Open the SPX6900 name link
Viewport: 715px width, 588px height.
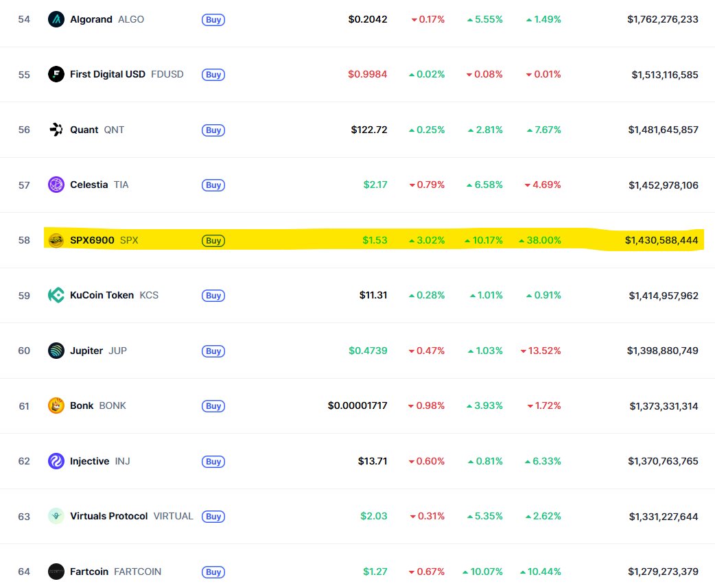[92, 240]
